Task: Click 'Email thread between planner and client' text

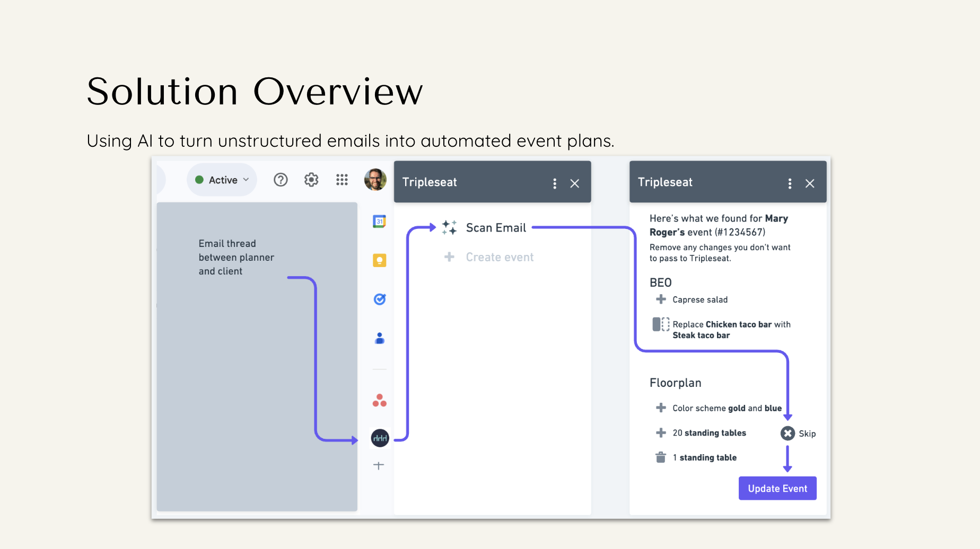Action: (237, 257)
